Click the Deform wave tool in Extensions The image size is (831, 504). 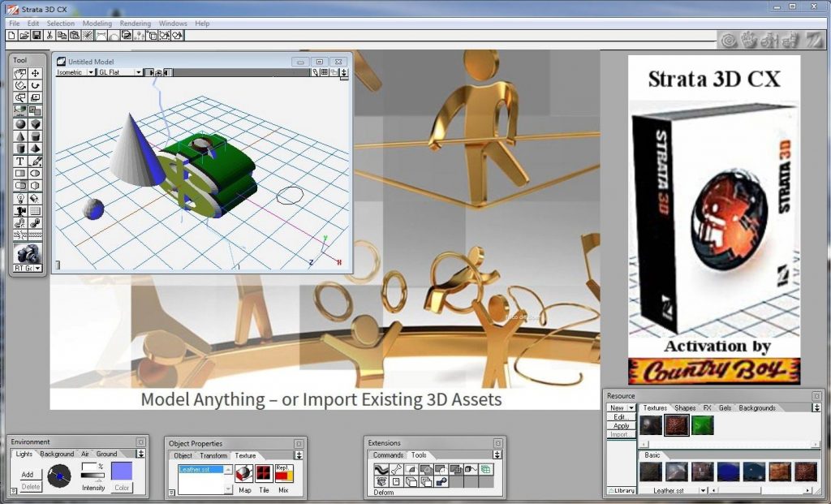[x=381, y=469]
